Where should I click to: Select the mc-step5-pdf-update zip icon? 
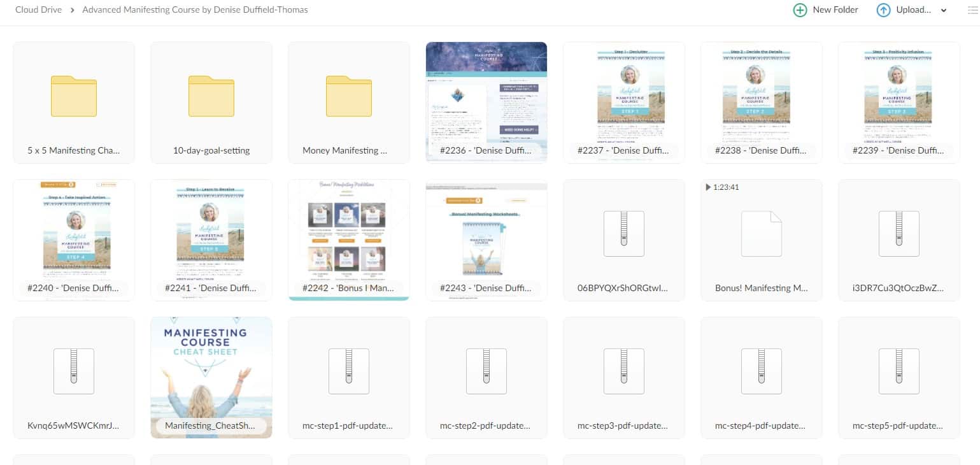point(899,371)
